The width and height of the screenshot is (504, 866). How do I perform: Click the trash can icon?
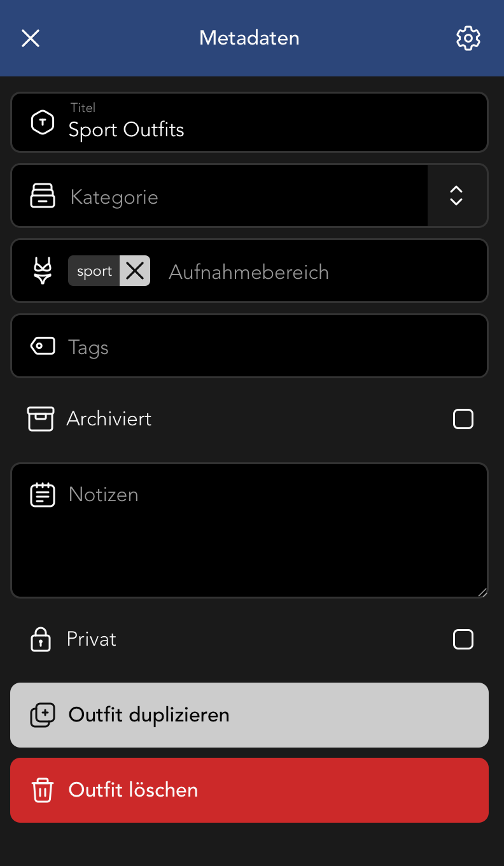[43, 790]
